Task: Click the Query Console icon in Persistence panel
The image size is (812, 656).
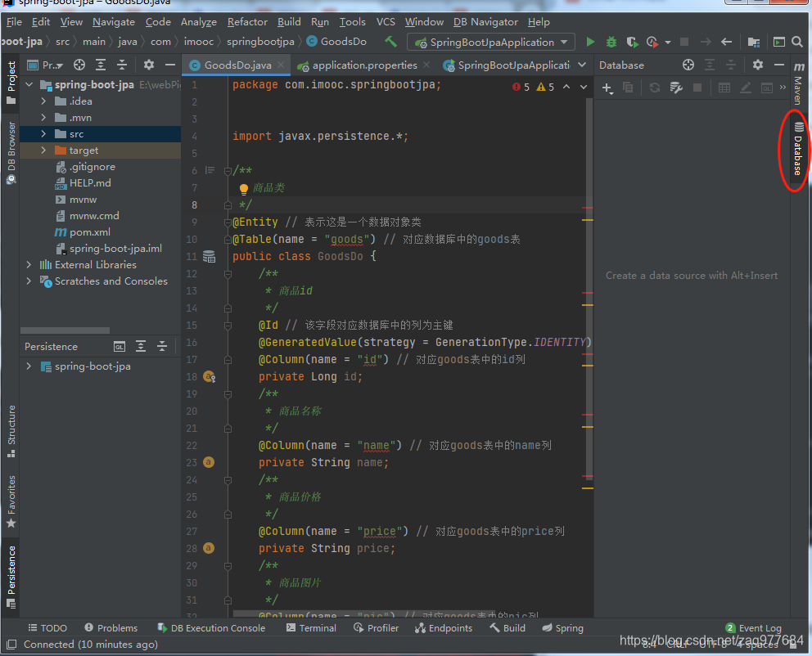Action: pyautogui.click(x=118, y=346)
